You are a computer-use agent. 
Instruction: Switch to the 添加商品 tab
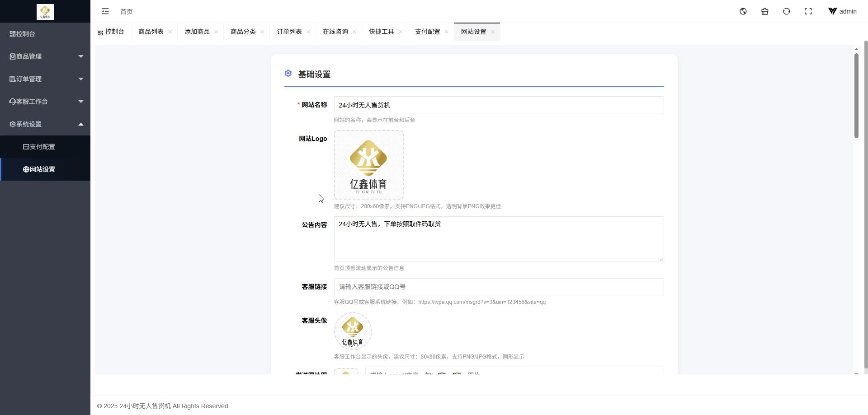(197, 32)
